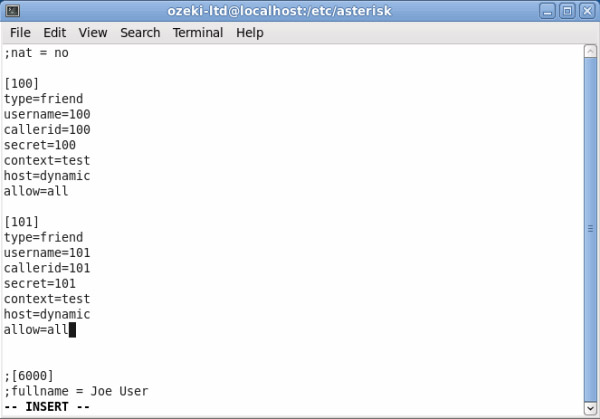The width and height of the screenshot is (600, 419).
Task: Click the ;nat = no comment line
Action: point(36,53)
